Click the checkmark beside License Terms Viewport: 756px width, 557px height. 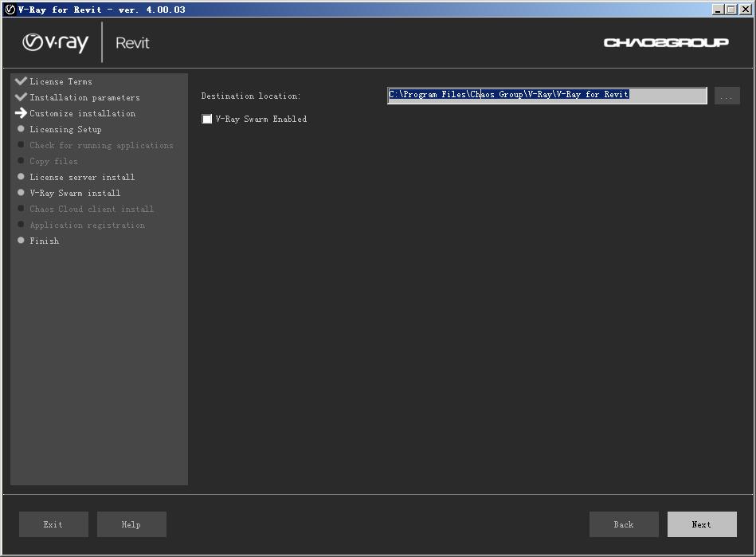tap(21, 80)
